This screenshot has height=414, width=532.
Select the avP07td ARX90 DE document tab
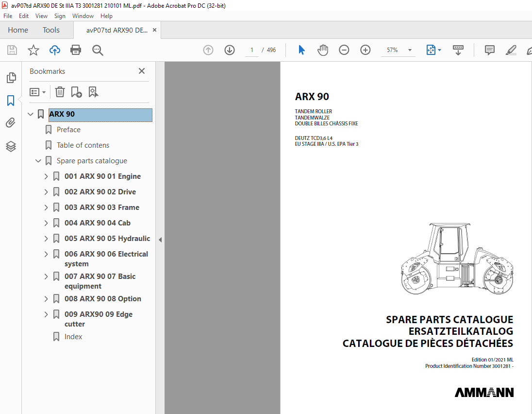[x=116, y=30]
